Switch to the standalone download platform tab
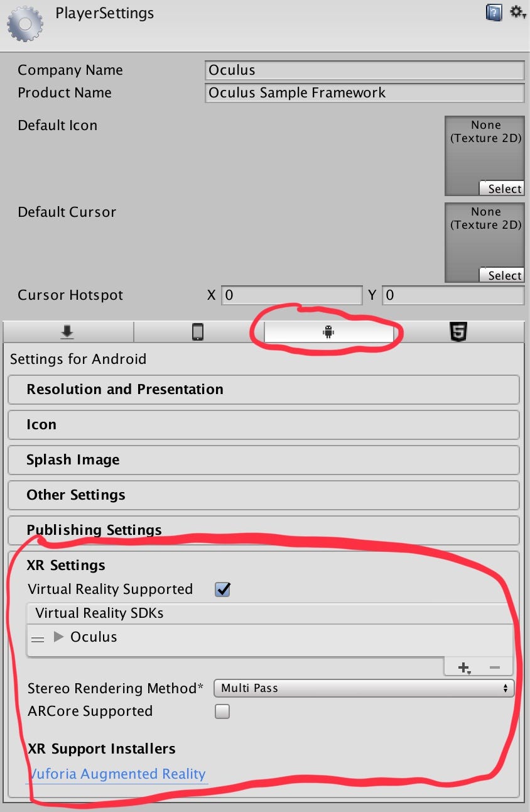The height and width of the screenshot is (812, 530). (x=68, y=332)
